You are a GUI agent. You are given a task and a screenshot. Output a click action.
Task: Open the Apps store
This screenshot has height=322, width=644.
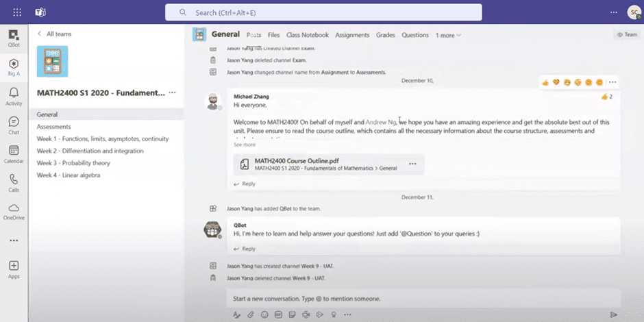(14, 269)
